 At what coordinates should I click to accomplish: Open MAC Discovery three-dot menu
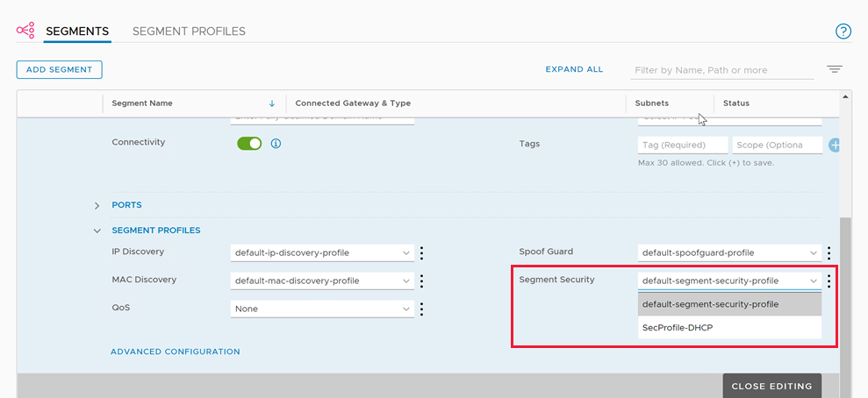[421, 281]
